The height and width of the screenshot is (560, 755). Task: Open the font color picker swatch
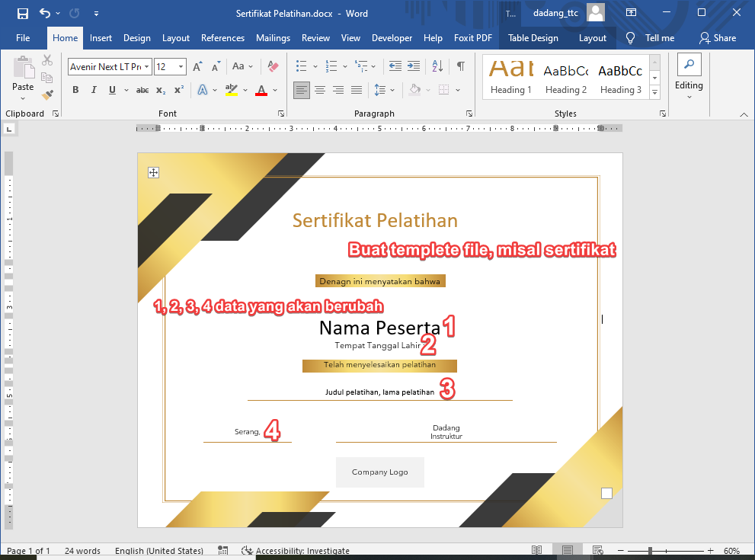[262, 89]
